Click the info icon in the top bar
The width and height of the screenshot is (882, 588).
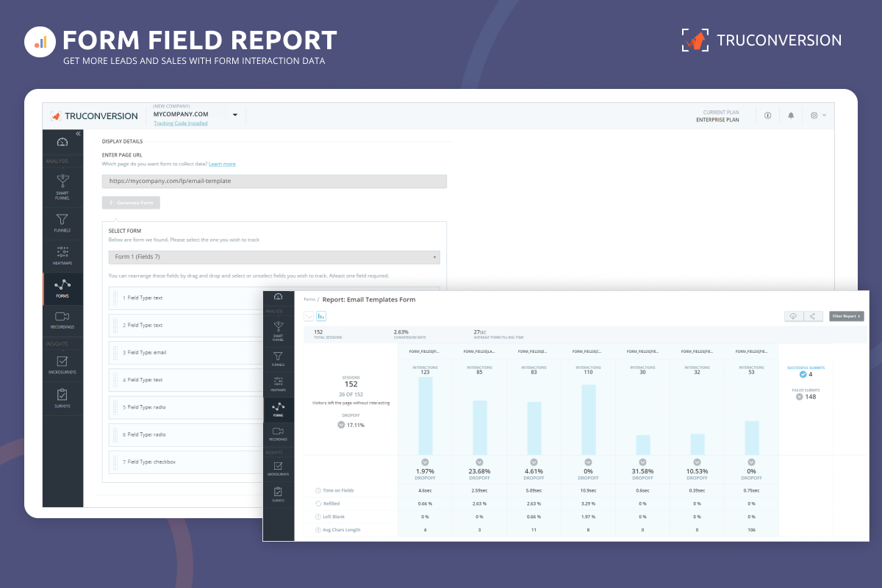click(x=767, y=115)
